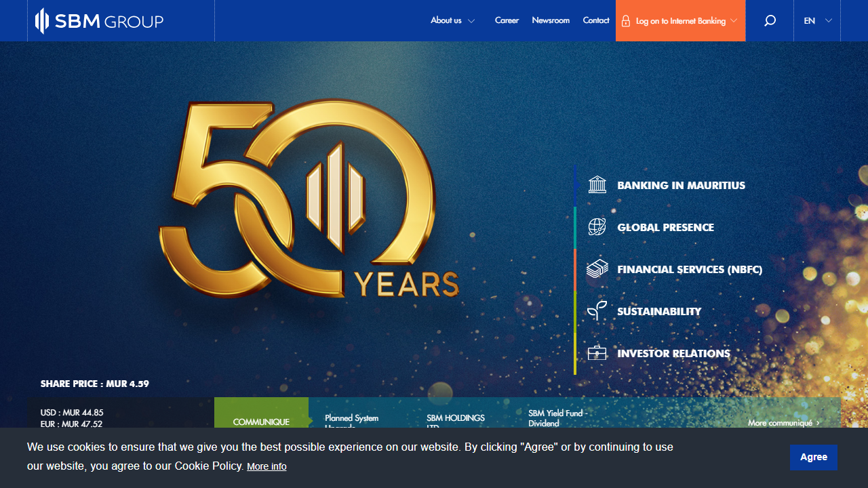This screenshot has width=868, height=488.
Task: Open the More info cookie policy link
Action: click(267, 466)
